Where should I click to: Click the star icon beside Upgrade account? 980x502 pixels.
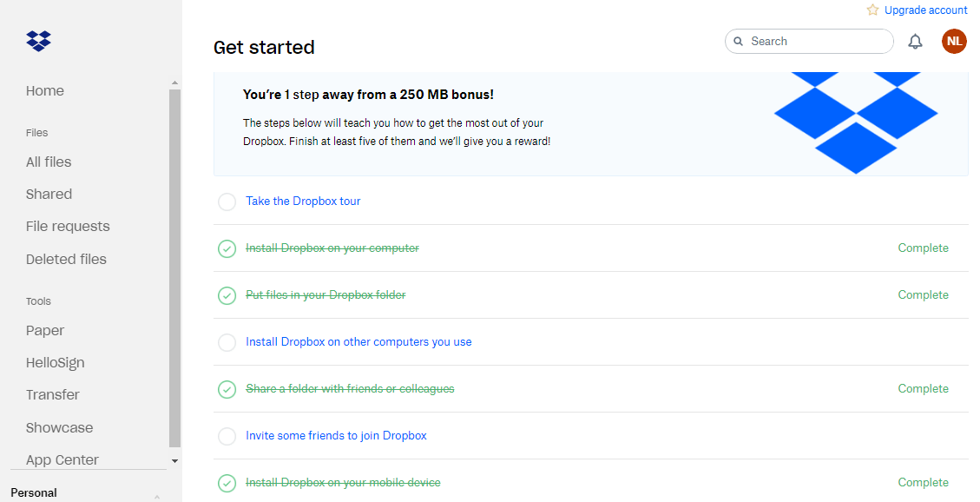click(871, 10)
